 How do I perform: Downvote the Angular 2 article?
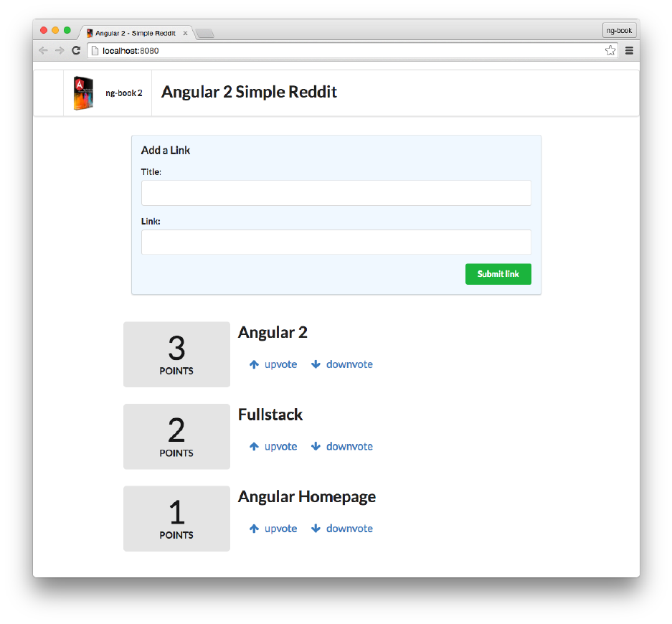(x=342, y=364)
